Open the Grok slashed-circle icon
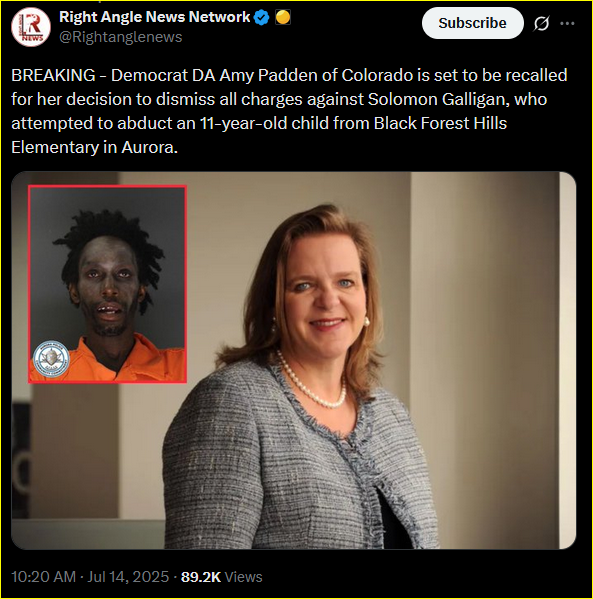This screenshot has width=593, height=599. 541,23
